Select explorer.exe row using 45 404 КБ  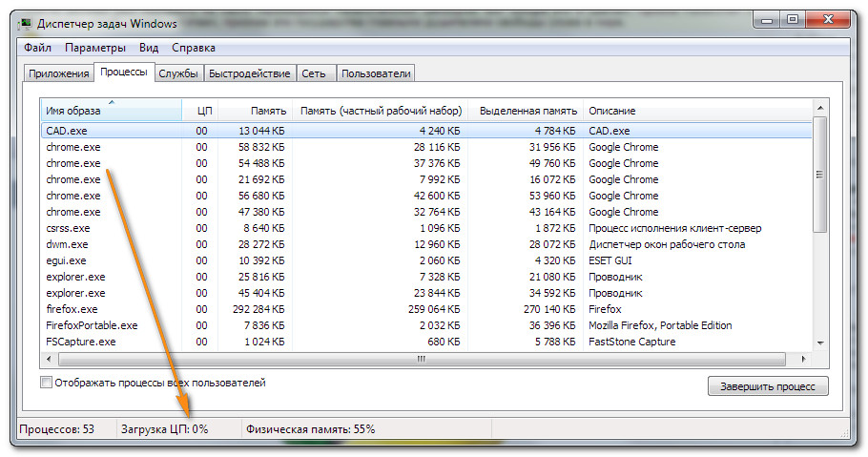(x=426, y=293)
